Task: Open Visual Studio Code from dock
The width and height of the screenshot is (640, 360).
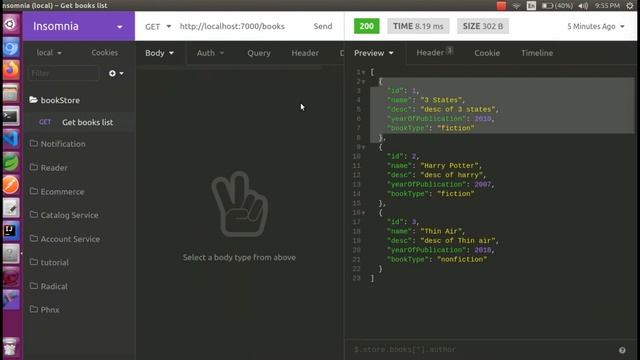Action: (11, 139)
